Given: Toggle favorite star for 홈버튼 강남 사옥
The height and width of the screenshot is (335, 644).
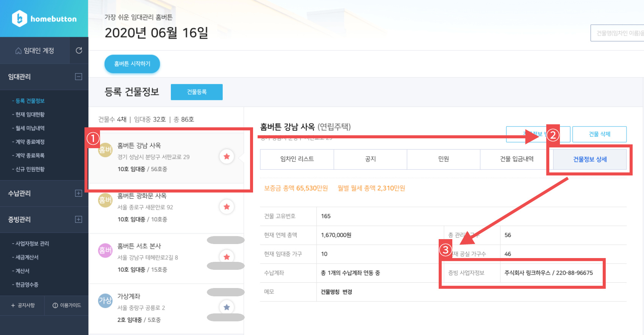Looking at the screenshot, I should point(227,157).
